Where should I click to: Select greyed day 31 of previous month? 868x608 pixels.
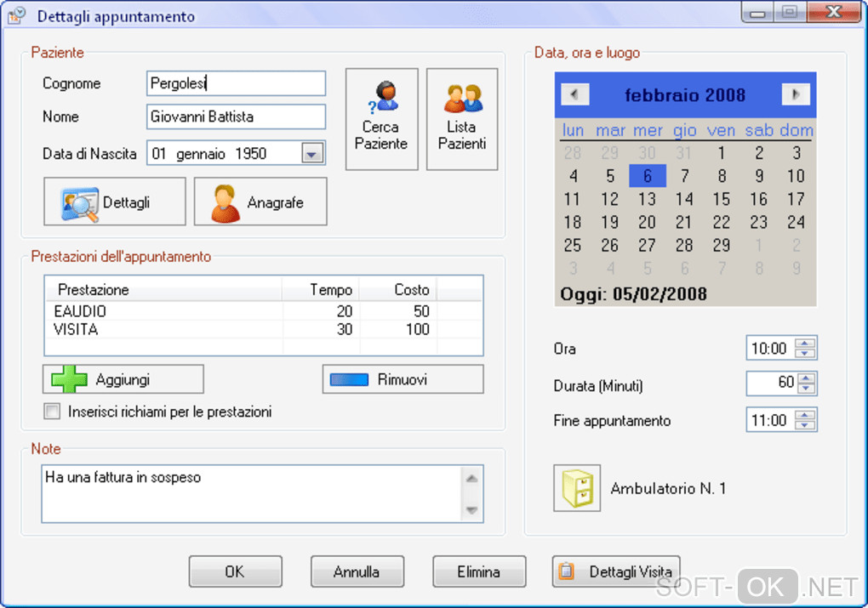click(x=684, y=153)
